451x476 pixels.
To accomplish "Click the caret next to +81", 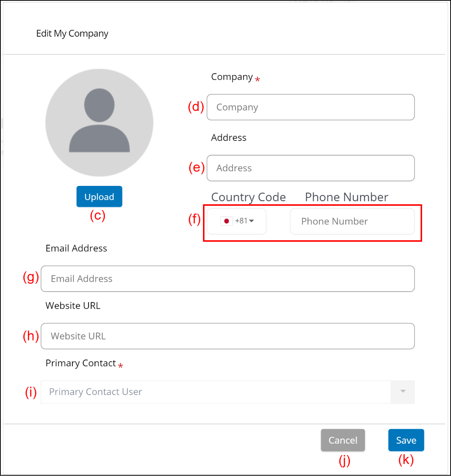I will click(x=252, y=221).
